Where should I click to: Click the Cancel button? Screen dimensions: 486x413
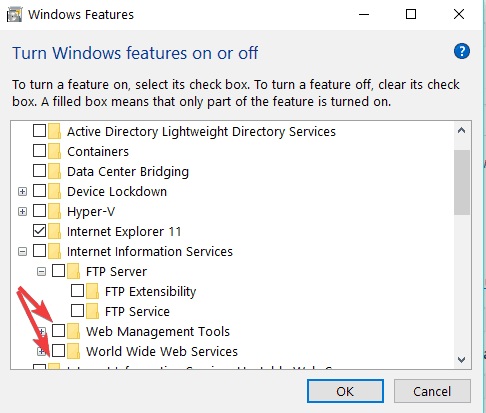[432, 391]
